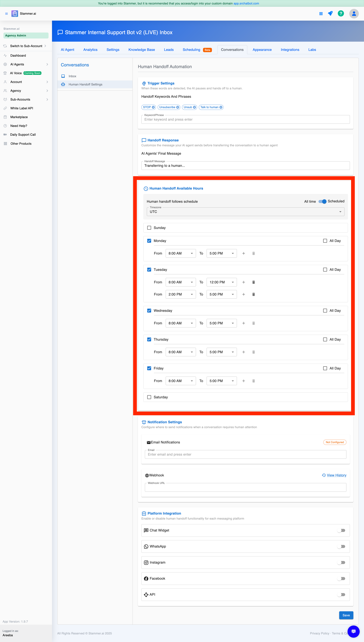364x642 pixels.
Task: Open Thursday's From 8:00 AM dropdown
Action: click(x=180, y=352)
